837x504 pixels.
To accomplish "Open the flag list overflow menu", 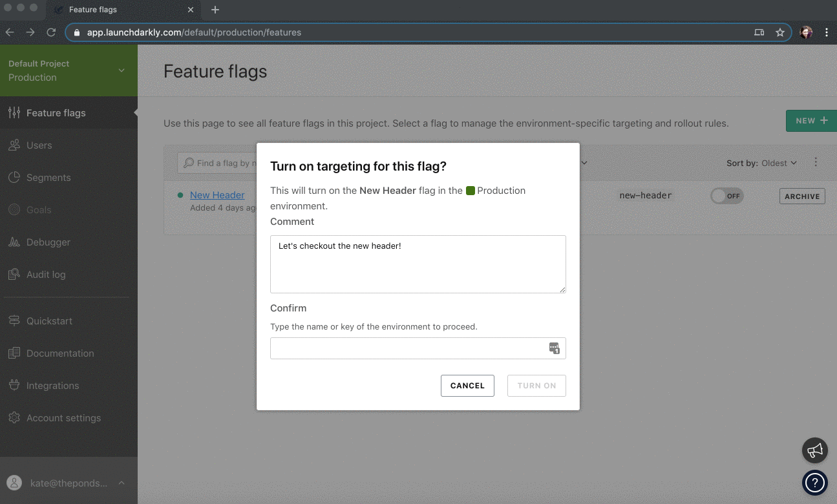I will [x=816, y=163].
